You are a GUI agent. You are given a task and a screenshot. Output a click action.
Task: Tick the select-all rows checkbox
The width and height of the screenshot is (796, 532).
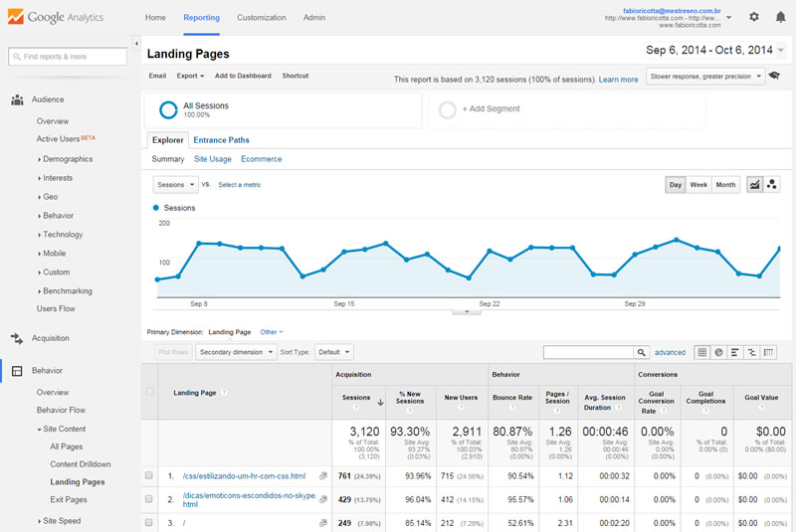coord(149,391)
